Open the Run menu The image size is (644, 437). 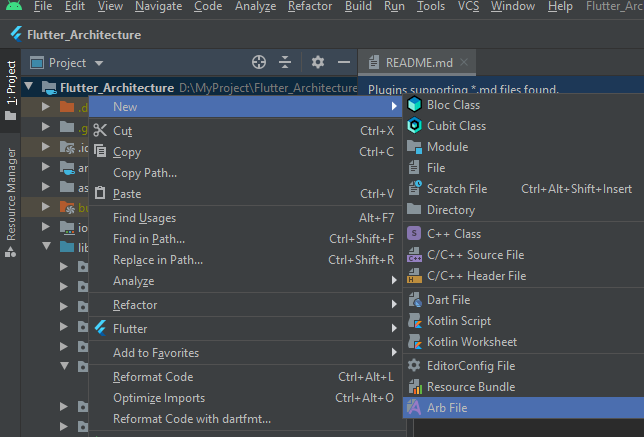click(394, 6)
